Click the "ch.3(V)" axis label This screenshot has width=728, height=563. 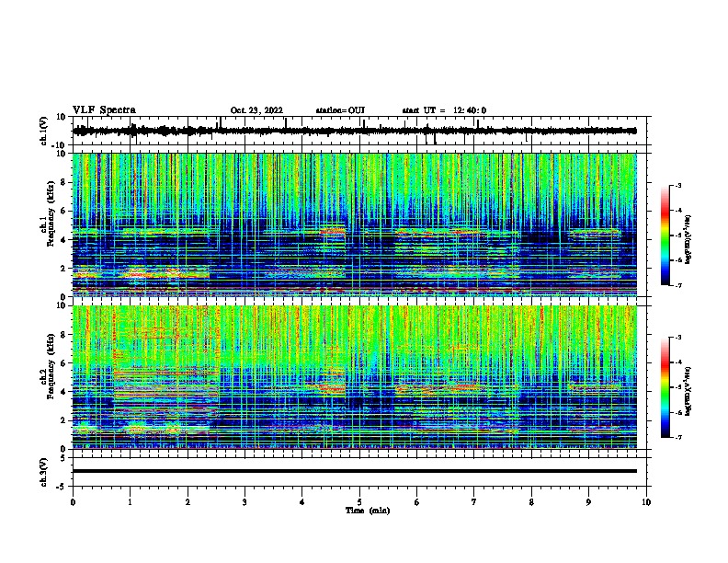44,473
